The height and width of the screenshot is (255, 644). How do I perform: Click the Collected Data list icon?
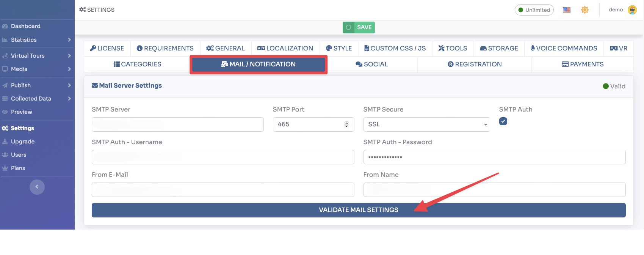pos(5,99)
